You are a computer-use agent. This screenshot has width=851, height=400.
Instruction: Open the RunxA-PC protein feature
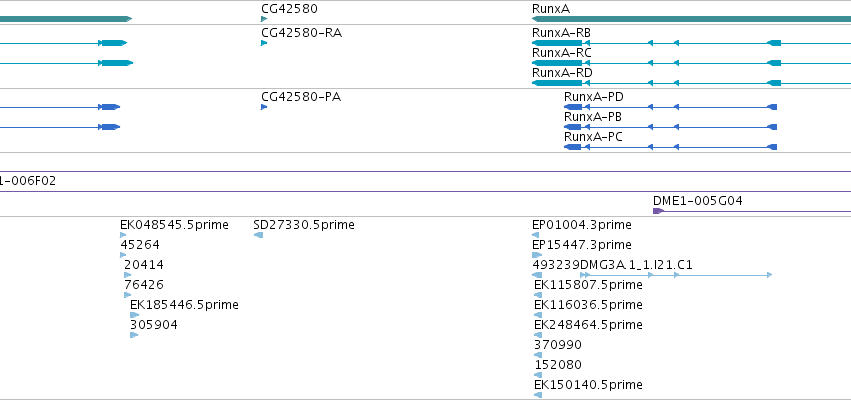(671, 147)
